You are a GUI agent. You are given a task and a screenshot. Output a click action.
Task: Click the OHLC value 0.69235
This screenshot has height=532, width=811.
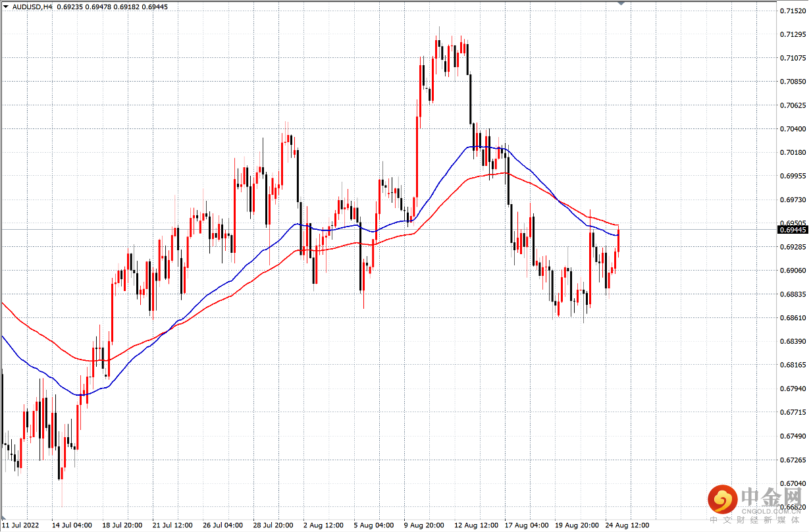click(70, 7)
